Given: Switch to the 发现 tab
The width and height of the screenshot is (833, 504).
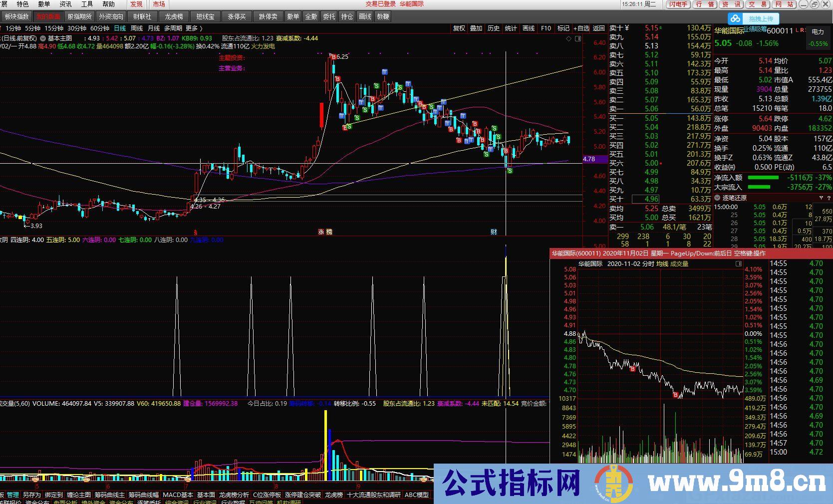Looking at the screenshot, I should (136, 4).
